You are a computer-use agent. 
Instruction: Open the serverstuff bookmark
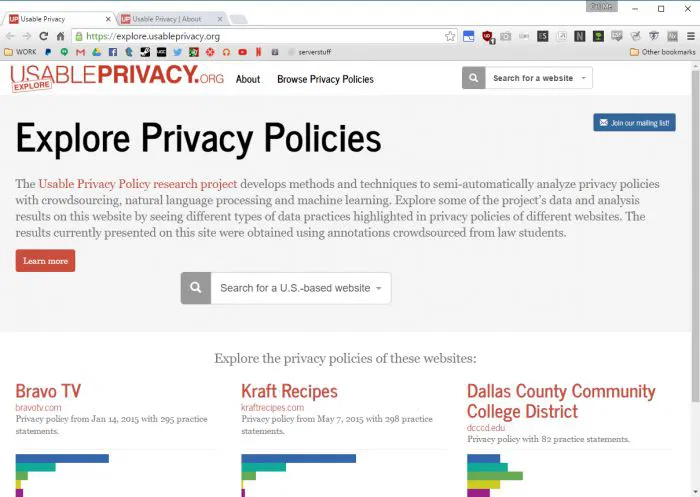tap(310, 52)
